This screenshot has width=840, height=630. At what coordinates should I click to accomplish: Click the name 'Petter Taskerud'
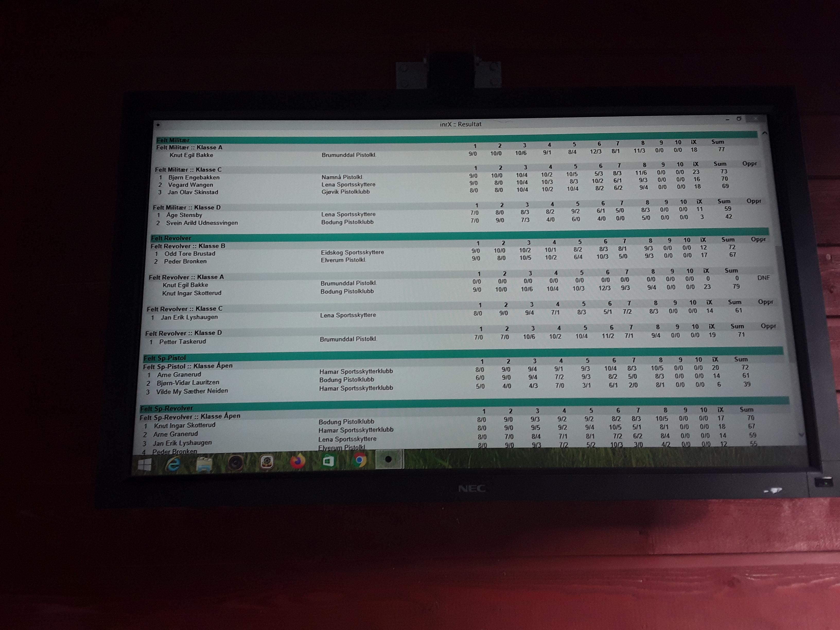[182, 342]
